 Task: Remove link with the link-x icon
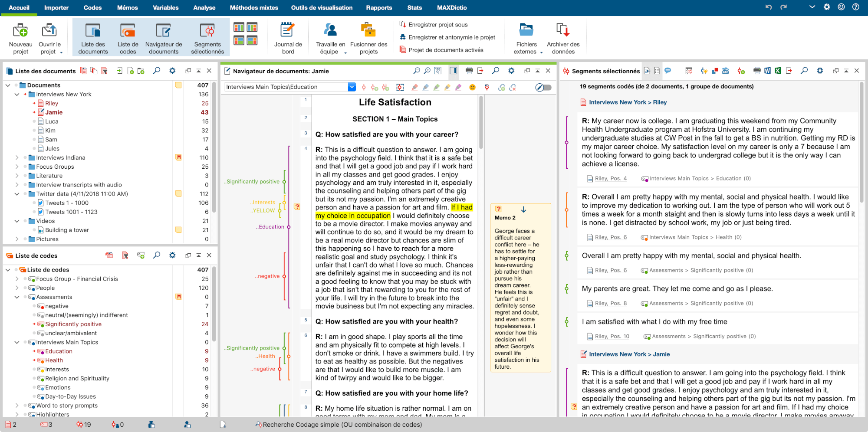513,87
